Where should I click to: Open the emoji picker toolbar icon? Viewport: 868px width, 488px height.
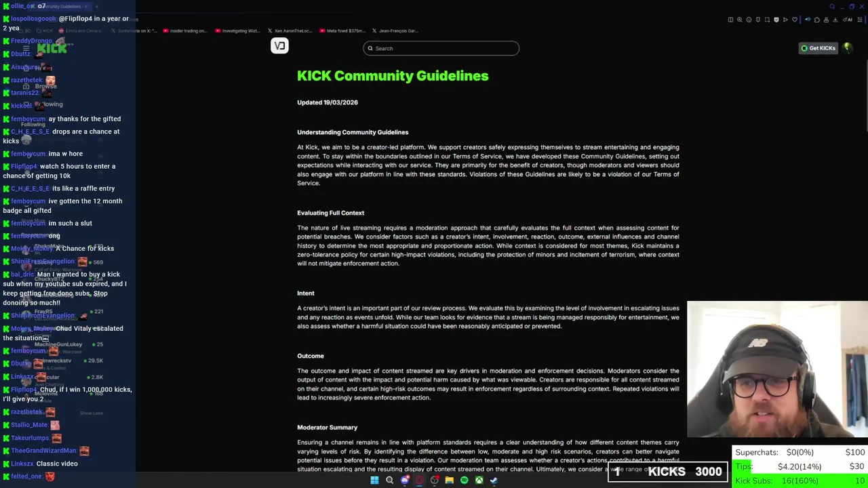749,20
